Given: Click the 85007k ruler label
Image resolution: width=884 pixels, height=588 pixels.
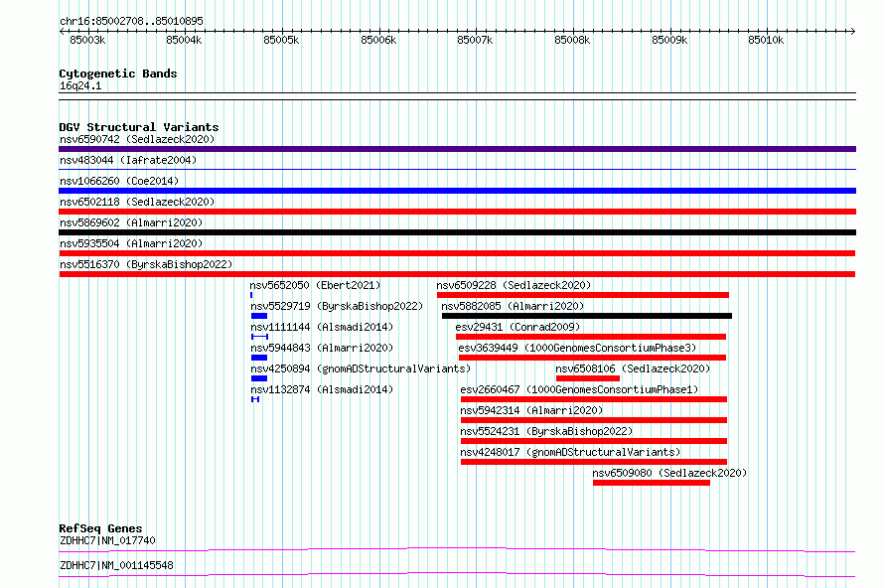Looking at the screenshot, I should [475, 40].
